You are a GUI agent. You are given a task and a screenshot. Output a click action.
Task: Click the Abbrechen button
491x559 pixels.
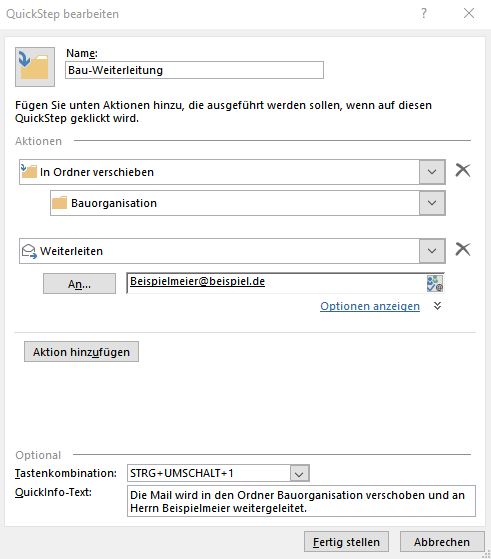pyautogui.click(x=442, y=542)
